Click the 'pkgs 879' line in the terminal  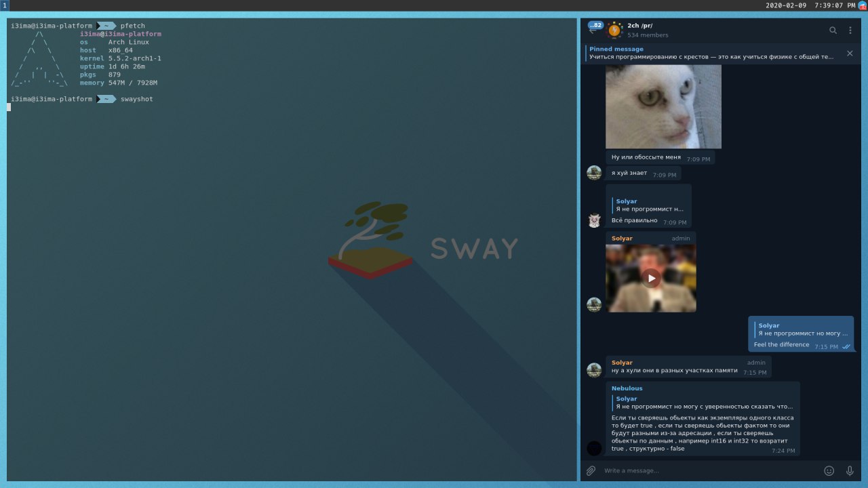coord(100,75)
